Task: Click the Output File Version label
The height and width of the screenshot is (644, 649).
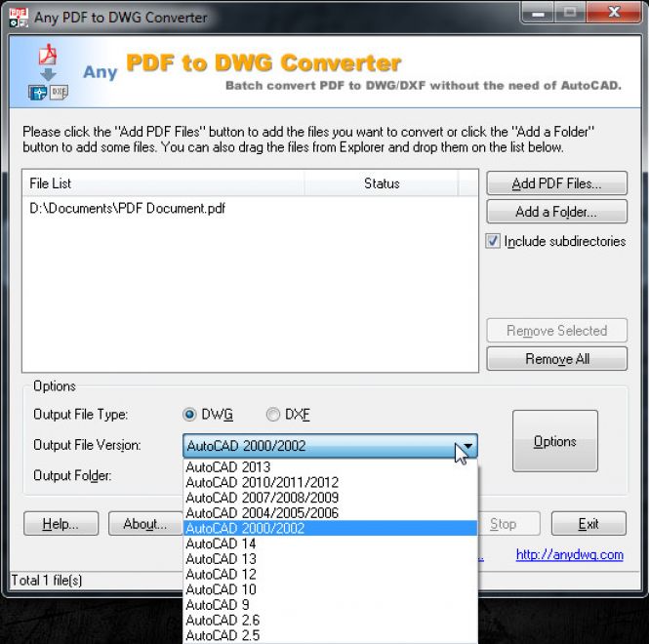Action: [x=87, y=445]
